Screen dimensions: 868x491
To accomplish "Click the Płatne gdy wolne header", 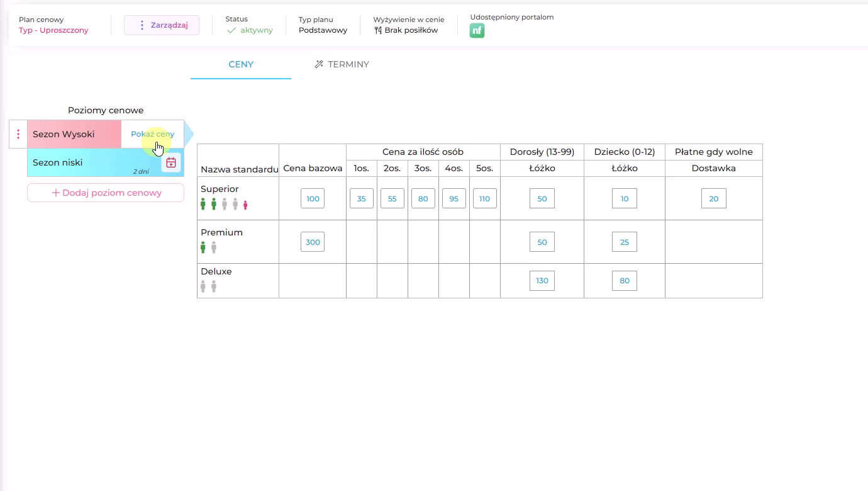I will [x=714, y=152].
